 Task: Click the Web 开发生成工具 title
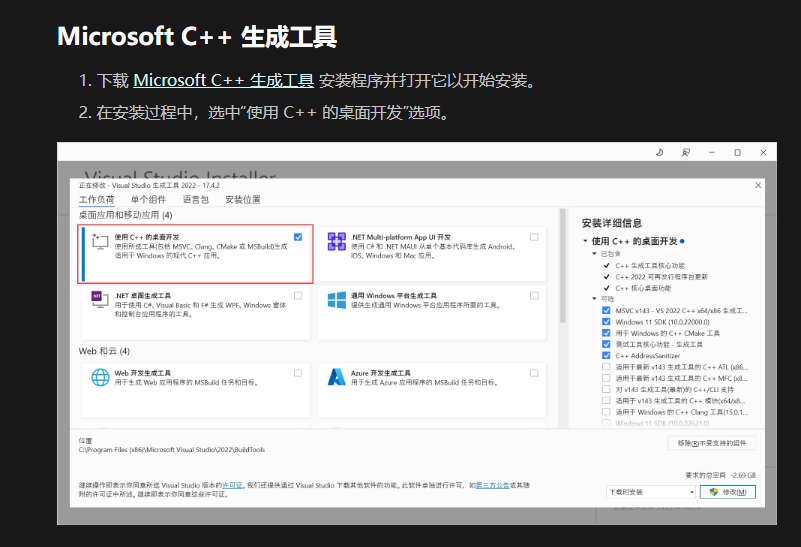(x=143, y=373)
